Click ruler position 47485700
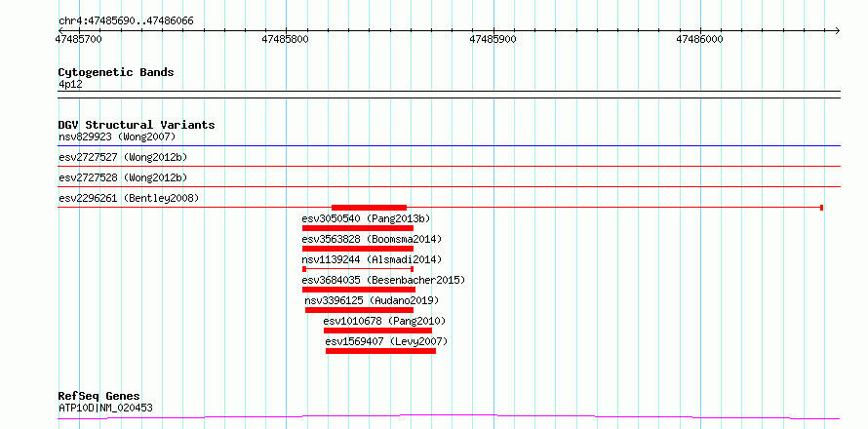Viewport: 868px width, 429px height. [79, 39]
